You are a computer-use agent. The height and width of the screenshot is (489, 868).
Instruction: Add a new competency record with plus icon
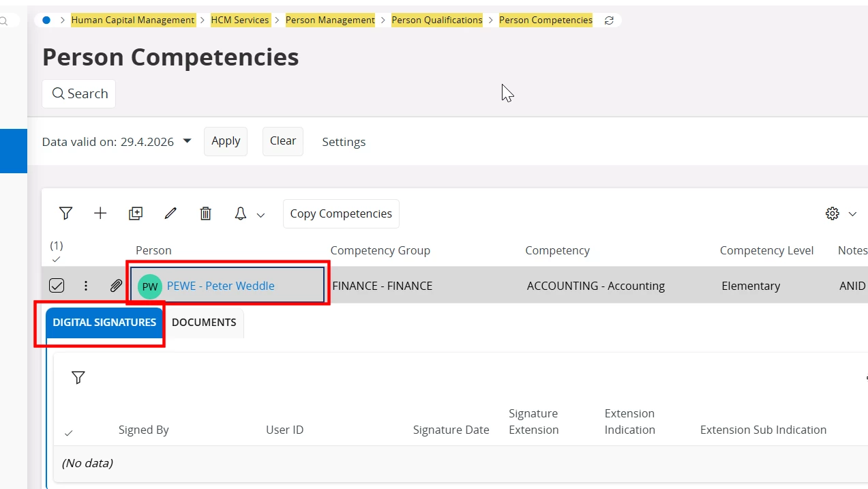click(100, 213)
